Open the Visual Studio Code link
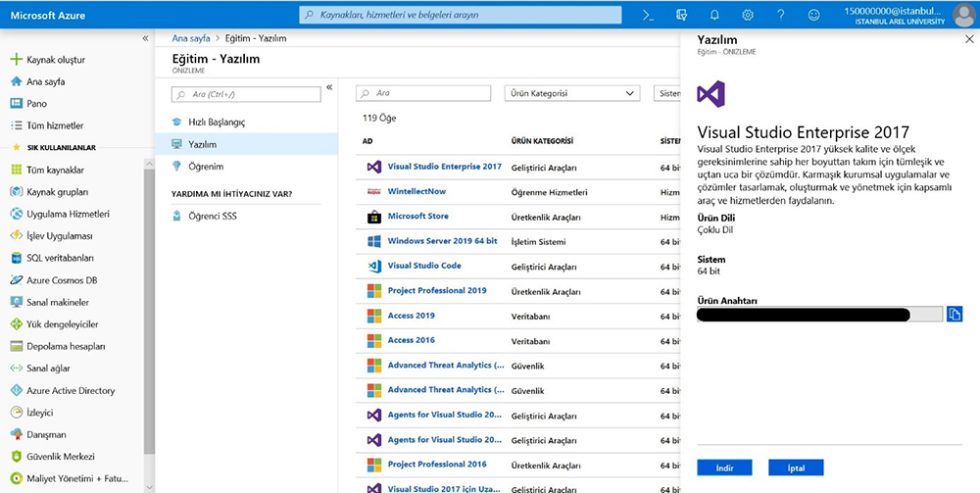The height and width of the screenshot is (493, 980). point(424,266)
